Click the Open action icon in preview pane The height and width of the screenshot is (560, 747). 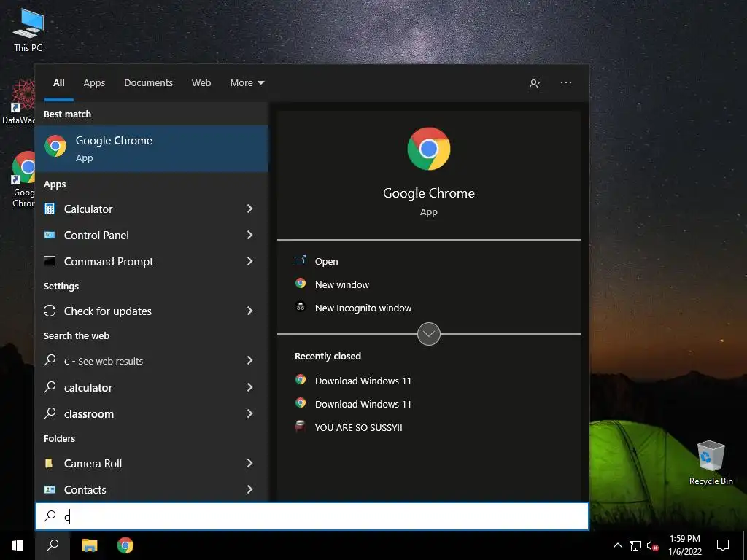point(300,260)
